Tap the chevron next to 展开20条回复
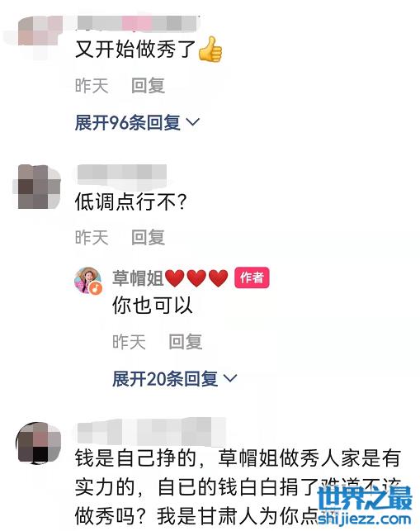The width and height of the screenshot is (420, 531). click(x=230, y=378)
